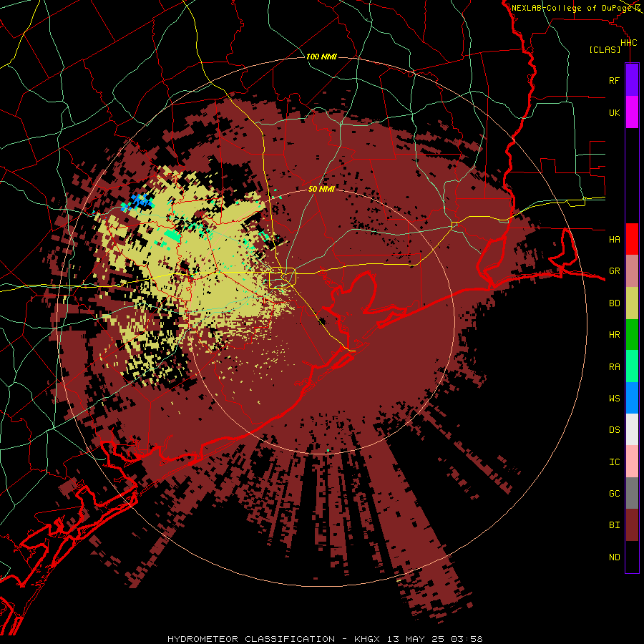Click the HYDROMETEOR CLASSIFICATION title text

tap(251, 639)
